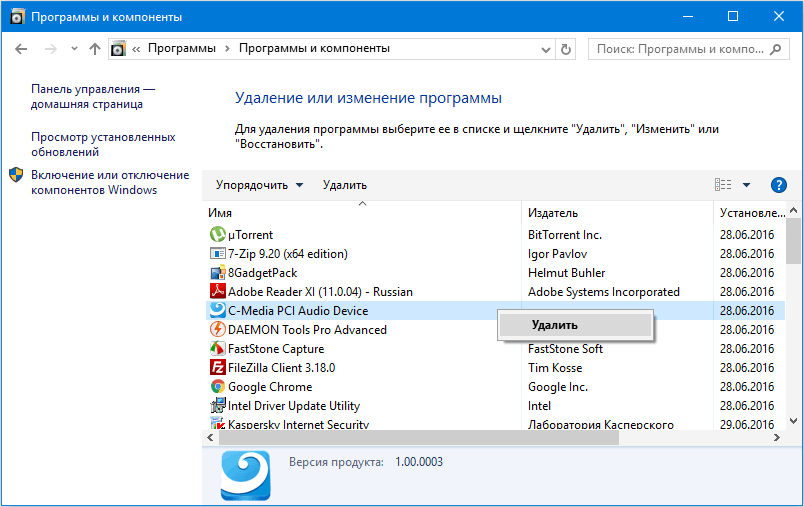The image size is (804, 507).
Task: Click the Adobe Reader XI icon
Action: pyautogui.click(x=218, y=292)
